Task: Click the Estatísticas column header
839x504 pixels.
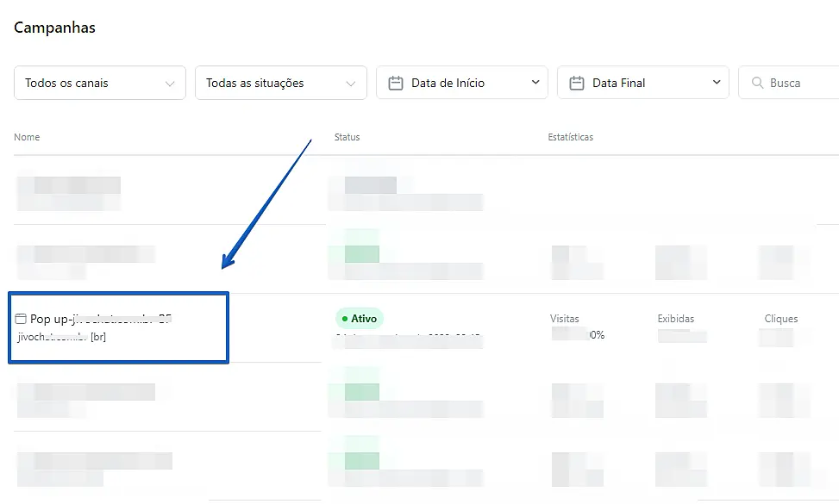Action: click(570, 137)
